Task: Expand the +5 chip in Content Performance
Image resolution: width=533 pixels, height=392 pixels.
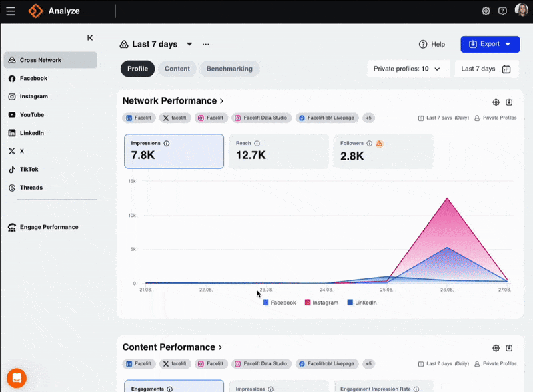Action: pyautogui.click(x=369, y=363)
